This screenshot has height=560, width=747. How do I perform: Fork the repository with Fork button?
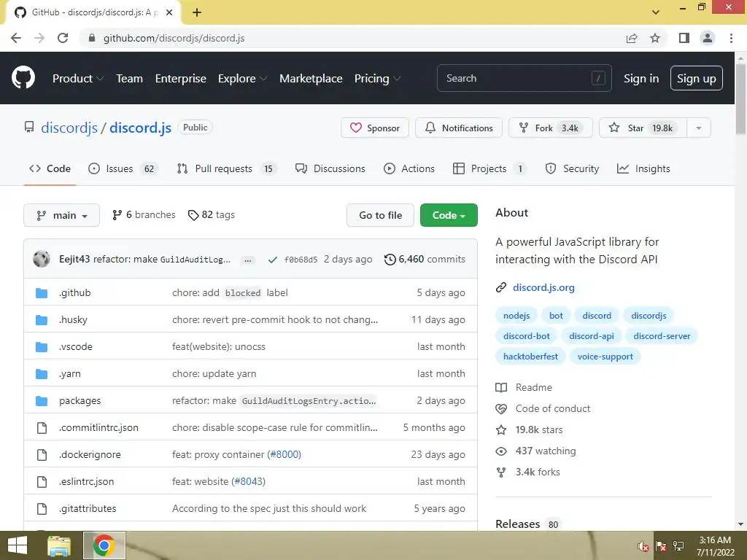click(x=550, y=128)
